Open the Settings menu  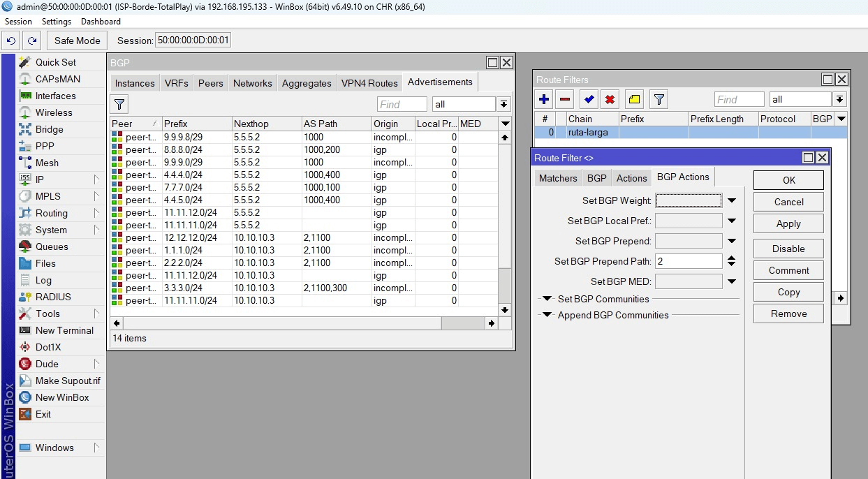(x=57, y=22)
